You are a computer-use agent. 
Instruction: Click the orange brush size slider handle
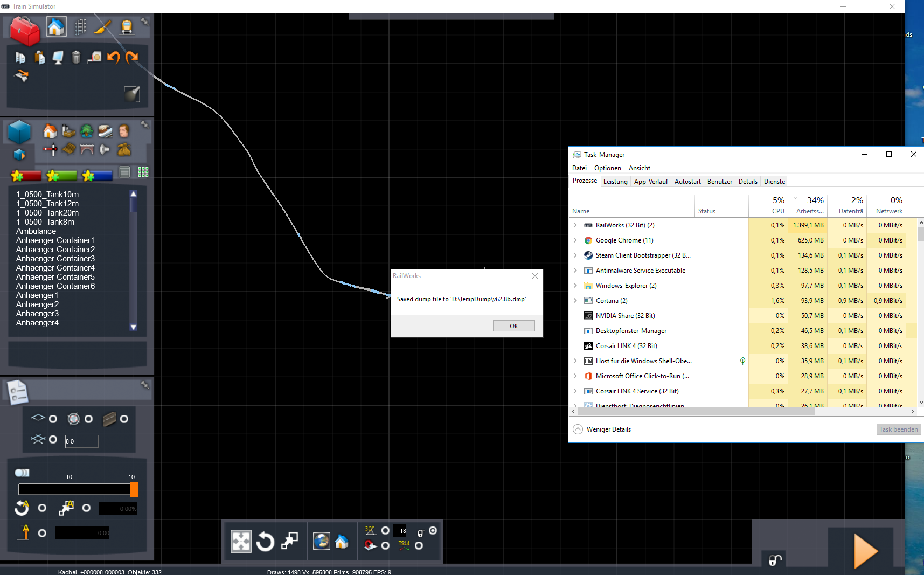tap(134, 489)
